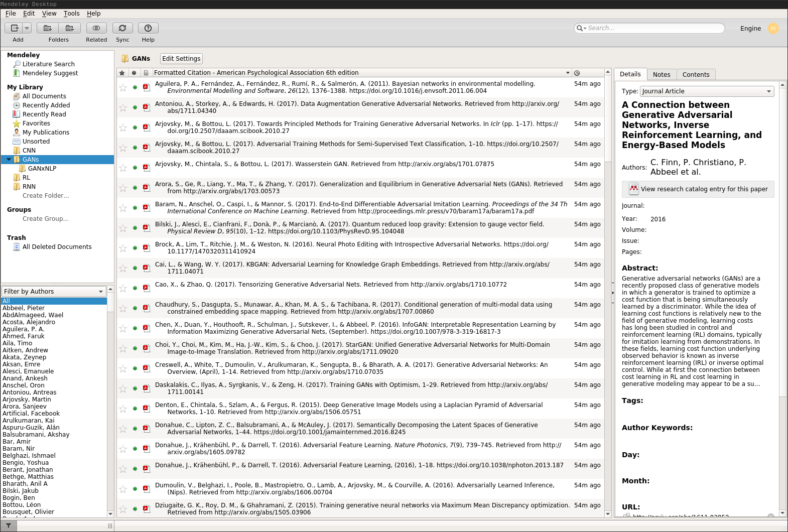Click the filter funnel icon in status bar

[x=9, y=526]
